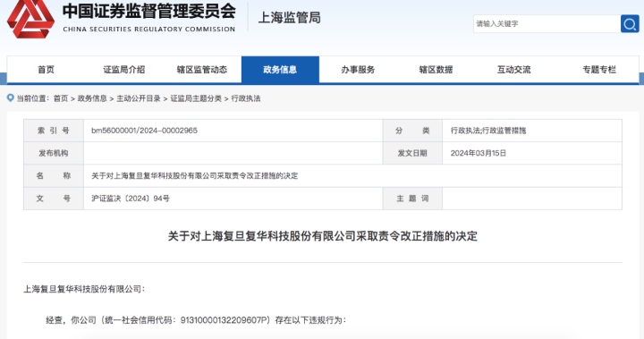Click the 当前位置 breadcrumb label

(32, 98)
